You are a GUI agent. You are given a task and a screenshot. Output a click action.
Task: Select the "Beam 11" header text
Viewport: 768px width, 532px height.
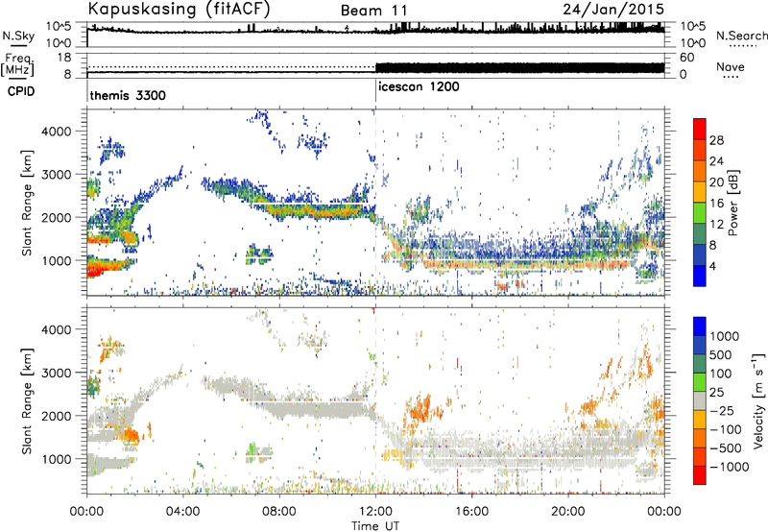click(374, 11)
